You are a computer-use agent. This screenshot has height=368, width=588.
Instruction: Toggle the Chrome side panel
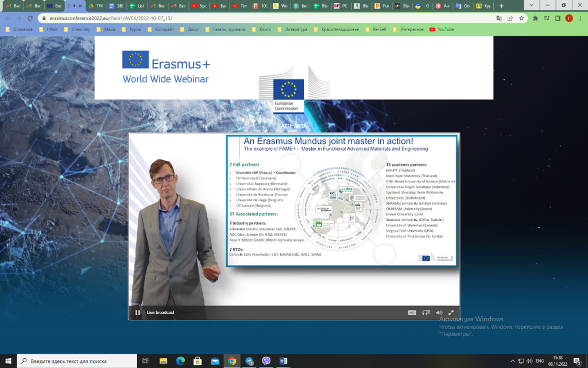tap(558, 18)
